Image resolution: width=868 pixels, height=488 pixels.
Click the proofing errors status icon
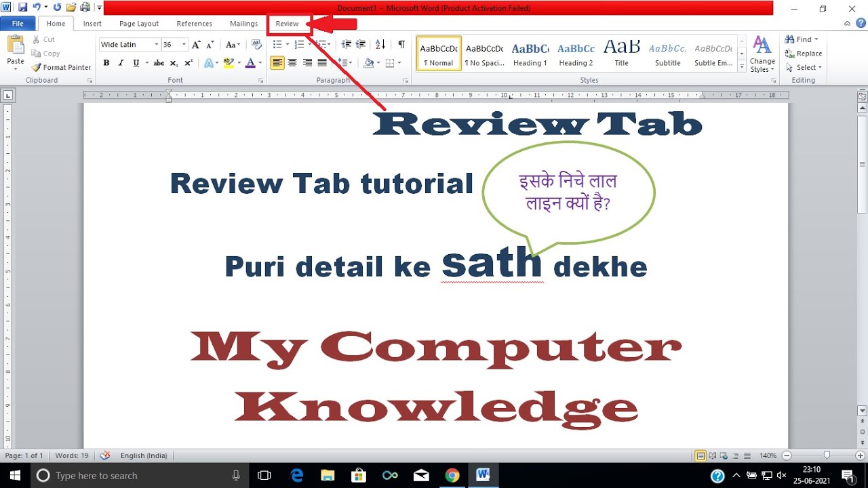(105, 455)
